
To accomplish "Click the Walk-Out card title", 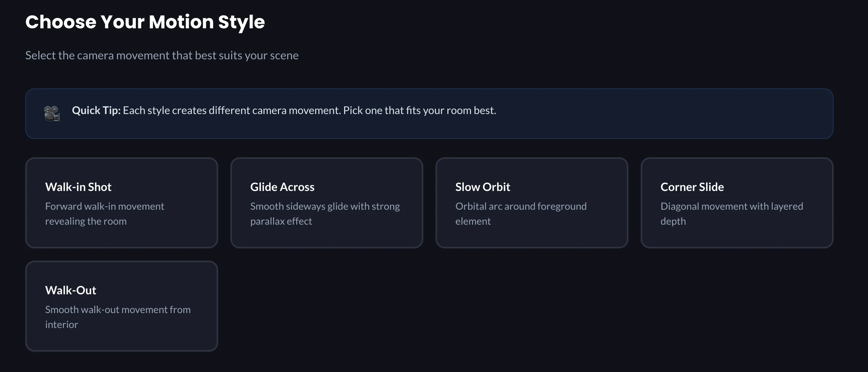I will [71, 290].
